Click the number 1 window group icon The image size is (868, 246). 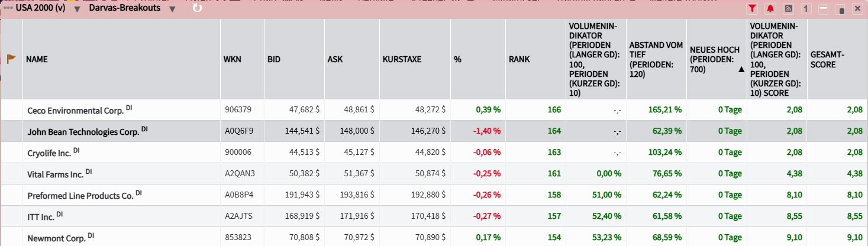[x=805, y=9]
